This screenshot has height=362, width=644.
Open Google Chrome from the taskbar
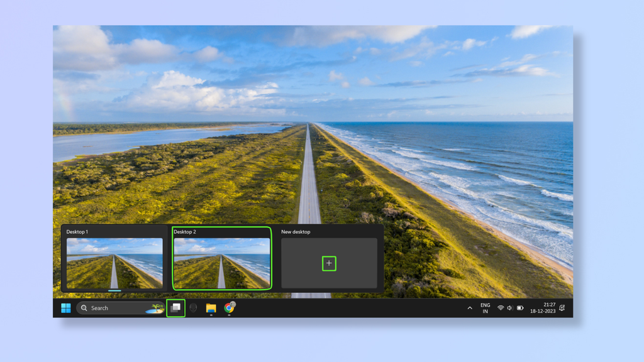[229, 308]
